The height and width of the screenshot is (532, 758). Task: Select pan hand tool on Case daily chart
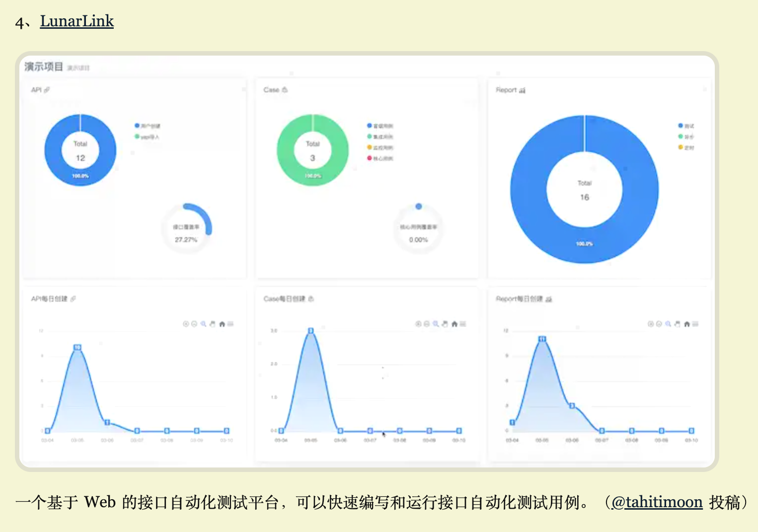click(445, 324)
